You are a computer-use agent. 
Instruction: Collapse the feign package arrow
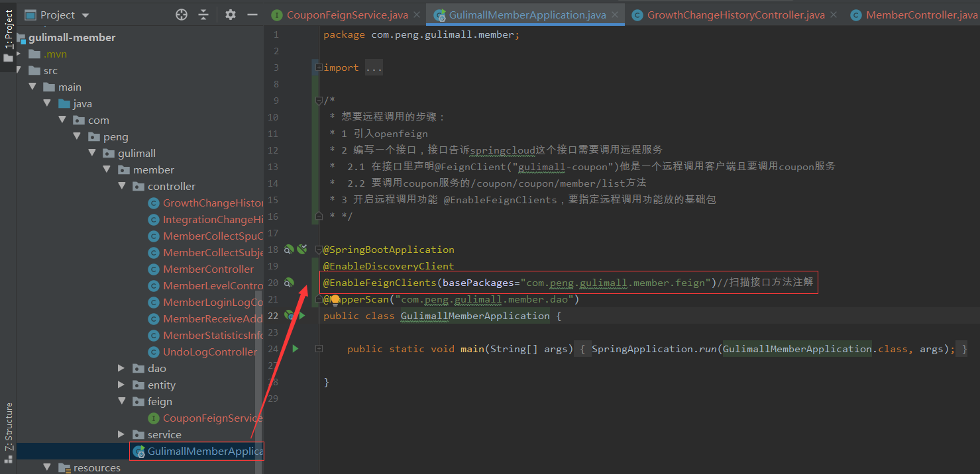(x=121, y=401)
